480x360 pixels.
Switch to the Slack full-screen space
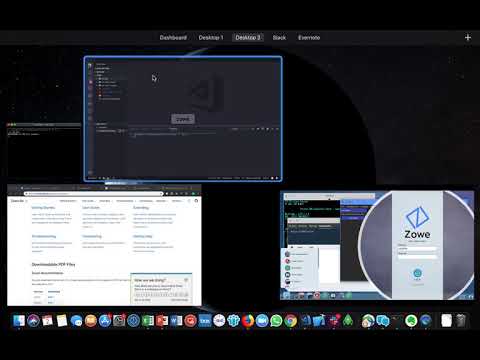click(x=279, y=37)
